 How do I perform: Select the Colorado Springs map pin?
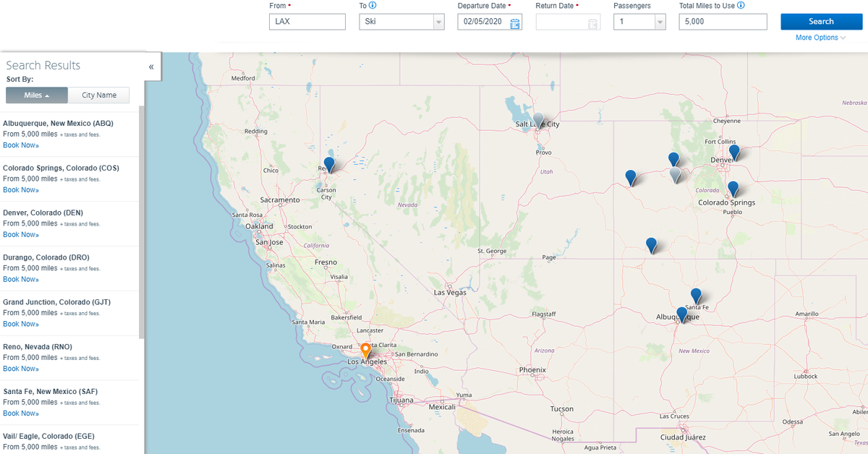point(734,189)
